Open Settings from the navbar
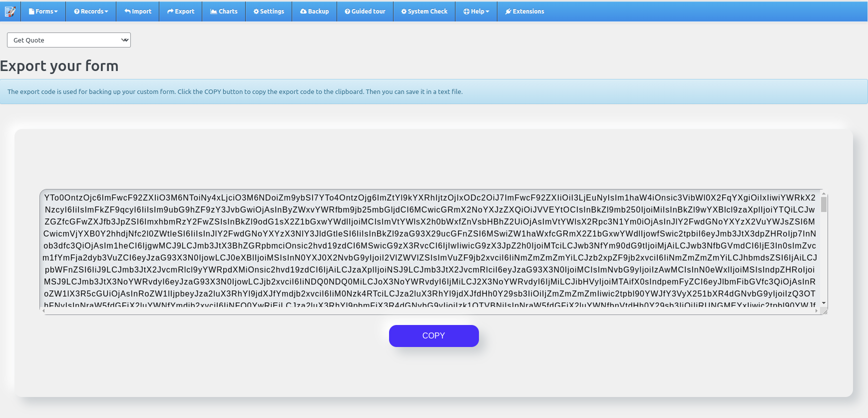Screen dimensions: 868x418 coord(269,11)
